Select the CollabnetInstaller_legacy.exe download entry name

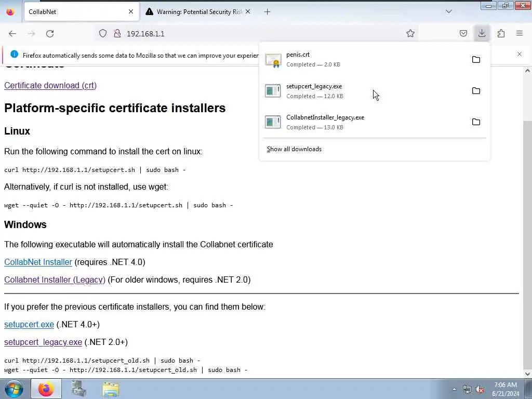click(x=325, y=117)
